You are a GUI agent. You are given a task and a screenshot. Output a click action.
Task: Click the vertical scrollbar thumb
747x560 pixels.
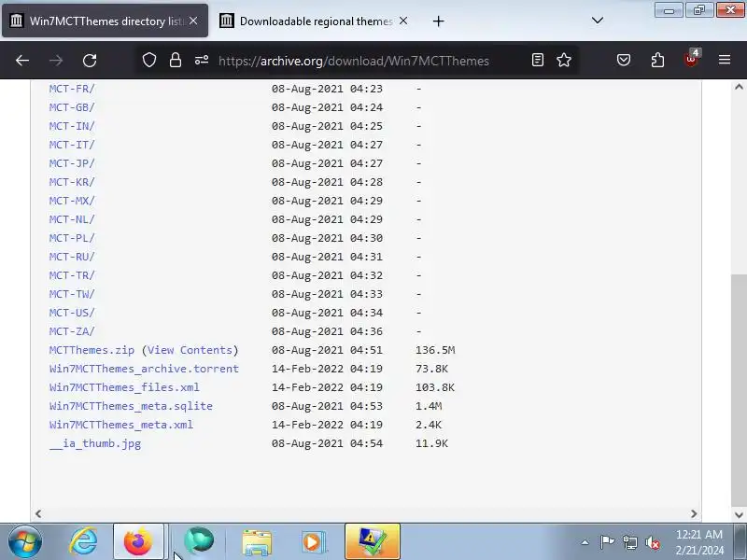coord(739,390)
